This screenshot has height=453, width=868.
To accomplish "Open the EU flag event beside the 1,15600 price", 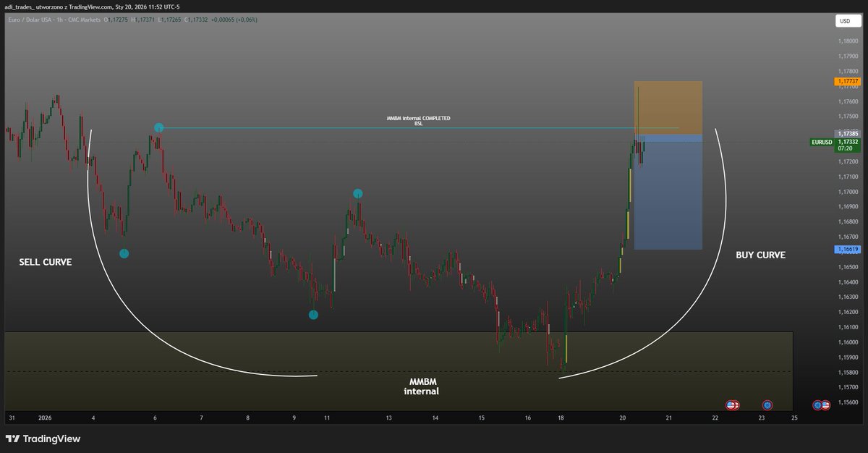I will [817, 405].
